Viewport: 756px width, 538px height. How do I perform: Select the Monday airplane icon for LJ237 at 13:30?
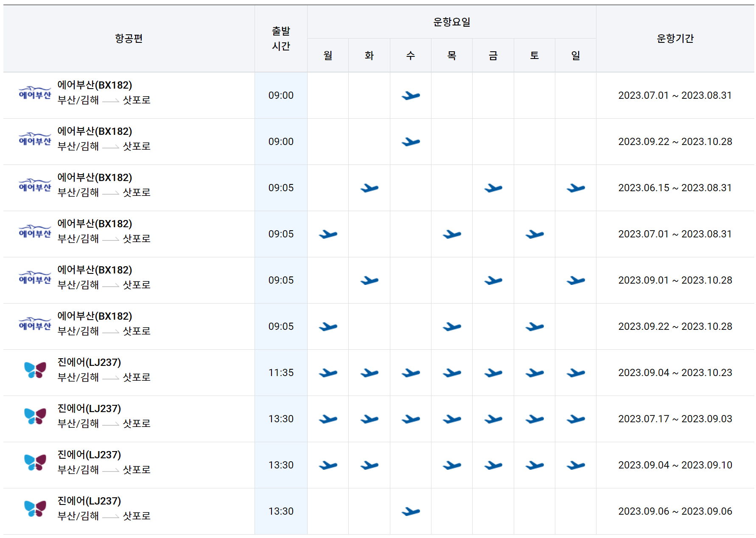coord(327,418)
